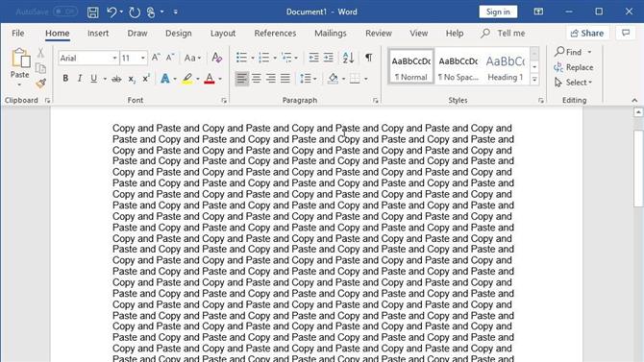The width and height of the screenshot is (644, 362).
Task: Switch to the References tab
Action: point(275,34)
